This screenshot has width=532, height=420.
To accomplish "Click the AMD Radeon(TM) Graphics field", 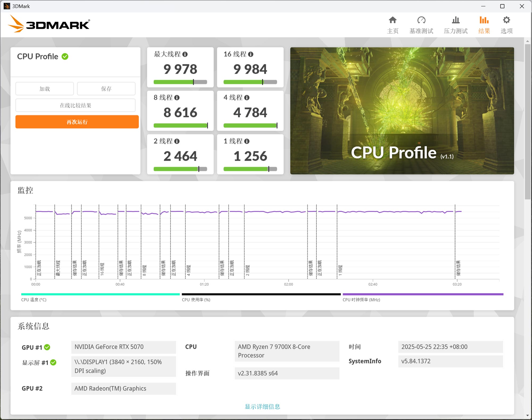I will click(x=123, y=389).
